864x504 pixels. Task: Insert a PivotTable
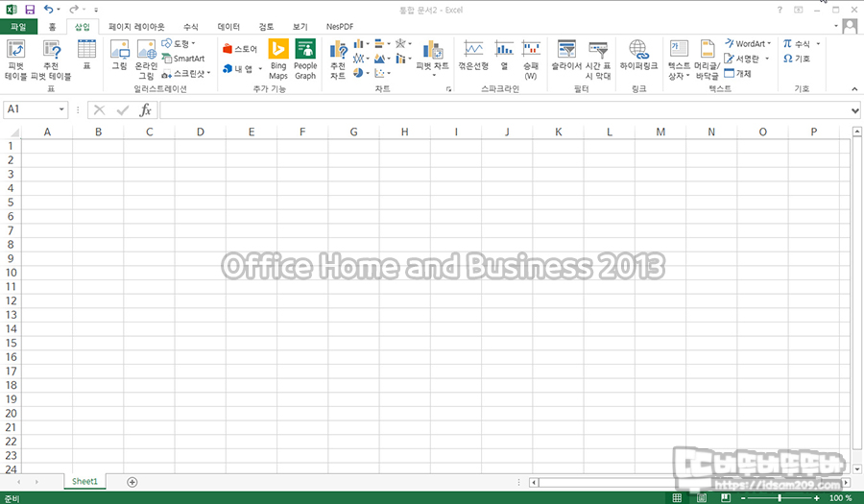(15, 60)
